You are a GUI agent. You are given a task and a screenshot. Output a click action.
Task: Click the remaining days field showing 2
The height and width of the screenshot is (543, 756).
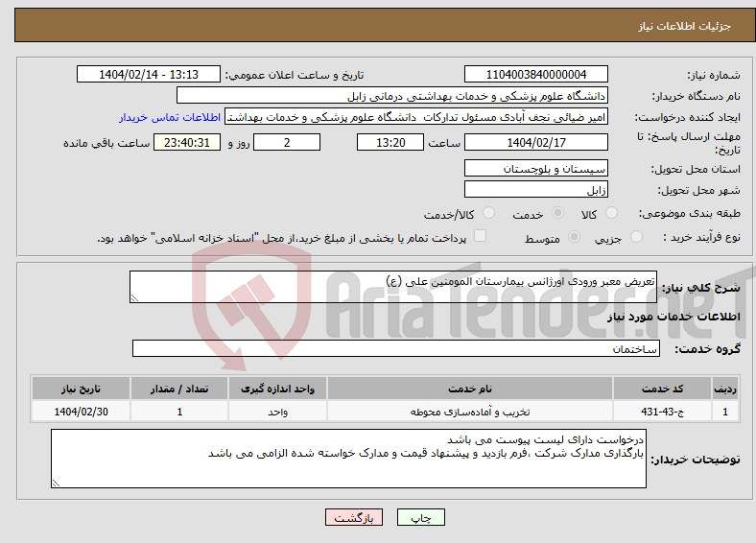tap(287, 142)
